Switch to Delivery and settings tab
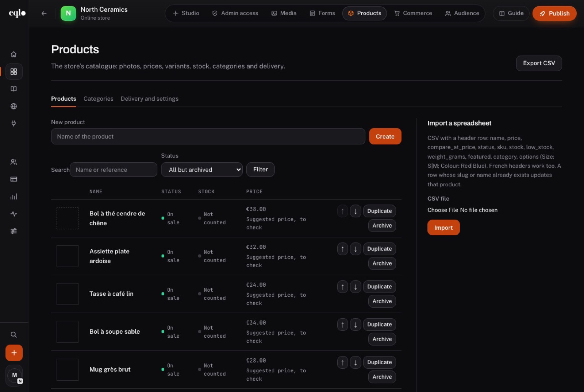This screenshot has height=392, width=584. click(150, 99)
